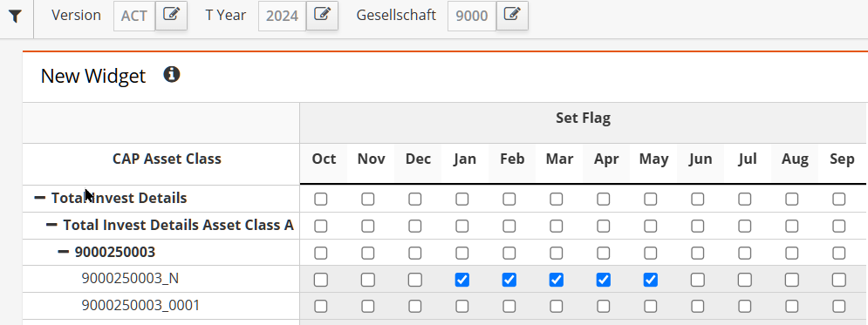The image size is (868, 325).
Task: Check Oct flag for 9000250003_0001
Action: tap(320, 306)
